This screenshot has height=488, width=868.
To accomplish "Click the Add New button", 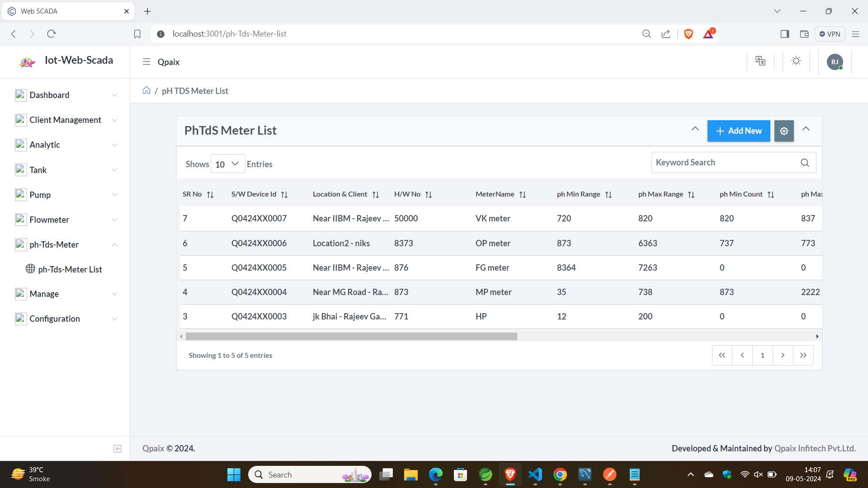I will coord(738,131).
